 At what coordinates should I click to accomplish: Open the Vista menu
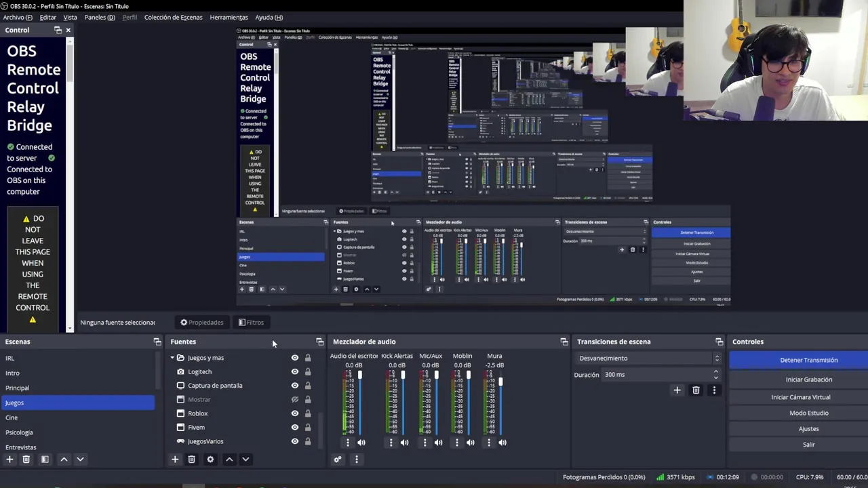70,17
